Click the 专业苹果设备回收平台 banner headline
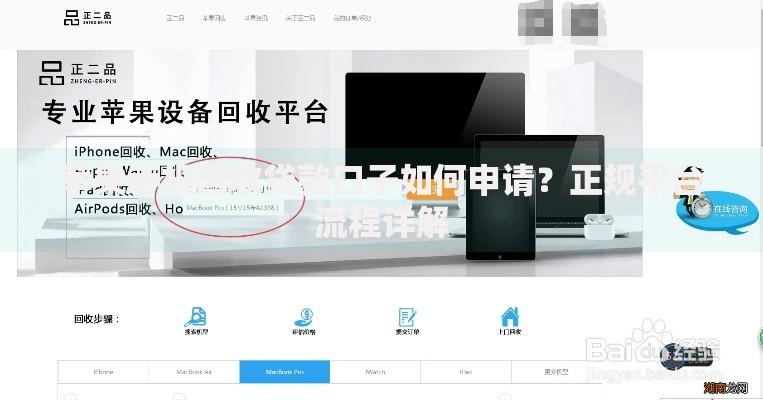The height and width of the screenshot is (400, 763). coord(185,113)
